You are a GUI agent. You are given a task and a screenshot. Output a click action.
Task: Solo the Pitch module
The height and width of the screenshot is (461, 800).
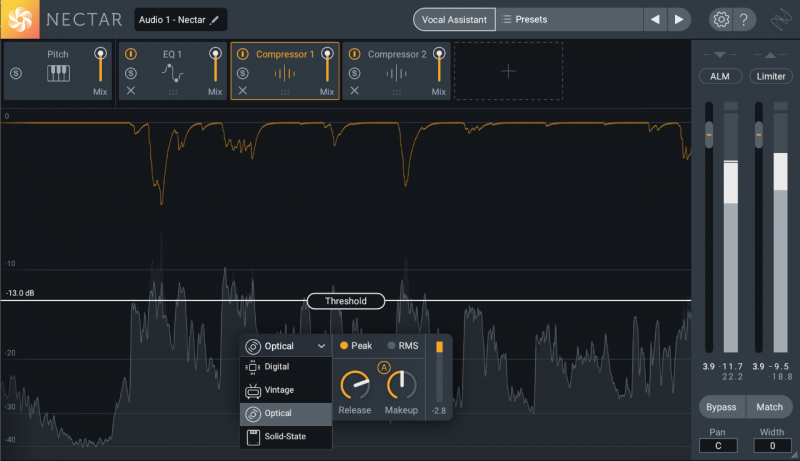point(16,73)
